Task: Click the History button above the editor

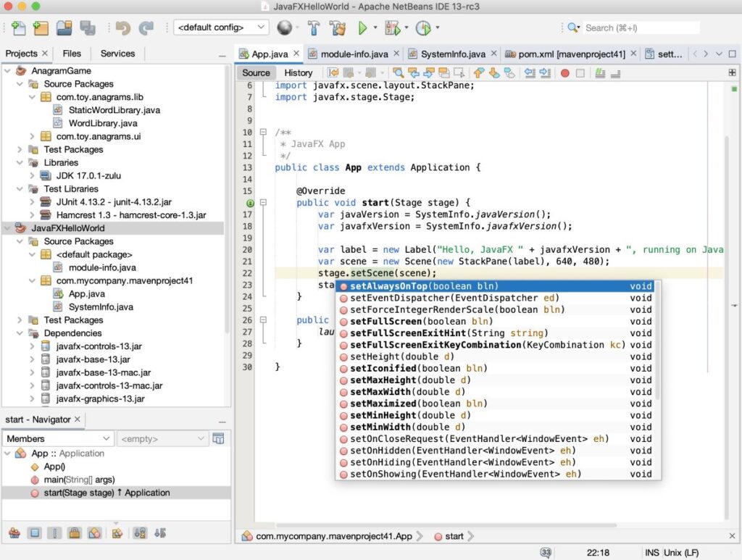Action: point(298,72)
